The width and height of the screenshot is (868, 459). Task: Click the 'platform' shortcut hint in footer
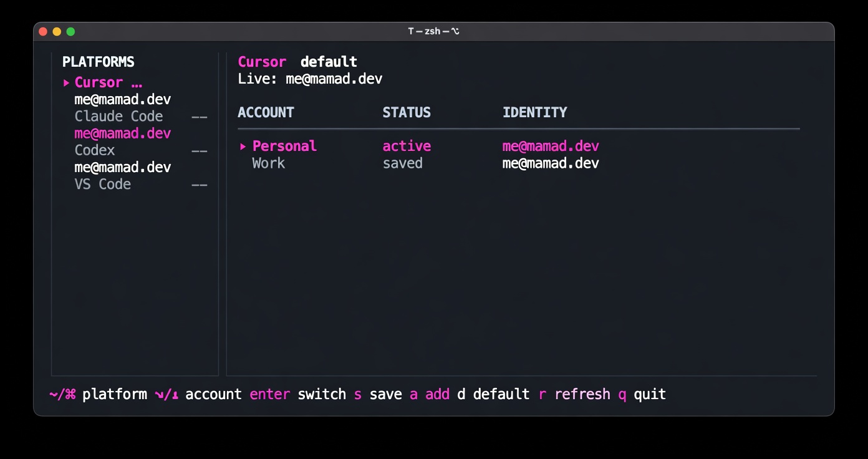pos(98,394)
